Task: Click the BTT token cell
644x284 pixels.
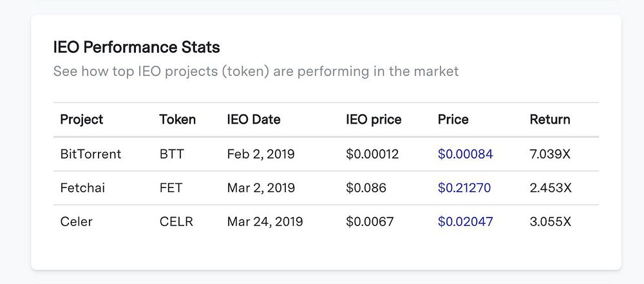Action: point(171,155)
